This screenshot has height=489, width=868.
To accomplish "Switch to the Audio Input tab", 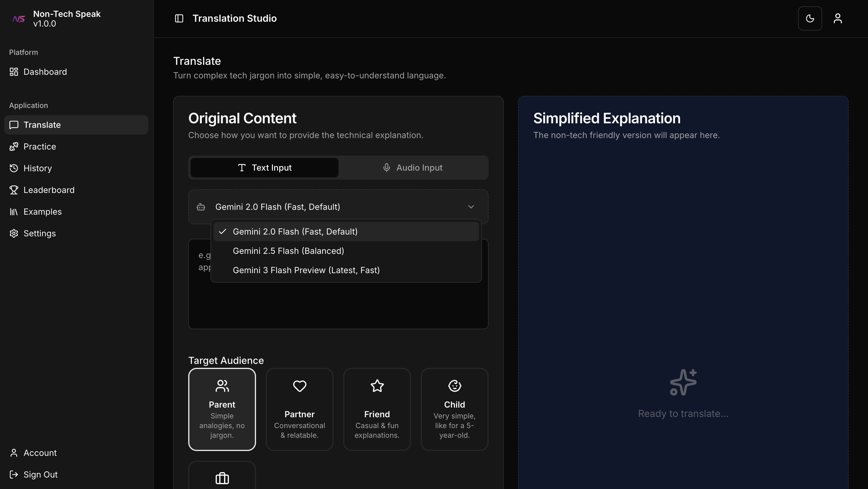I will [413, 167].
